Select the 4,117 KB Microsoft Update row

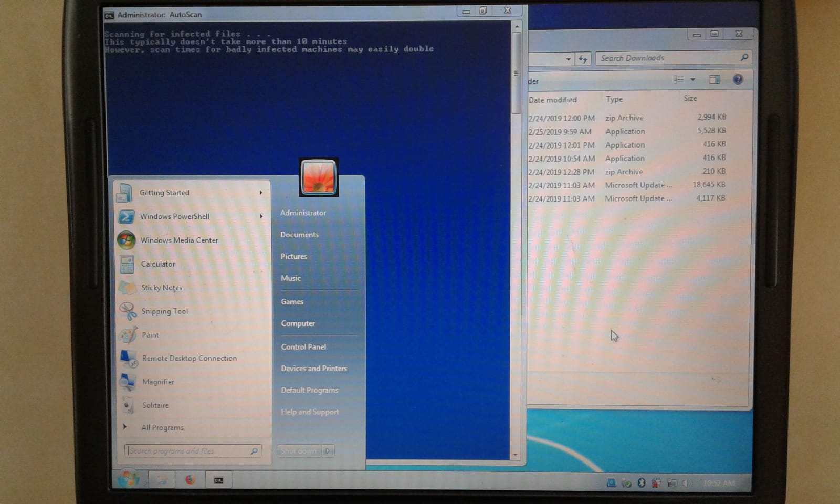tap(628, 198)
